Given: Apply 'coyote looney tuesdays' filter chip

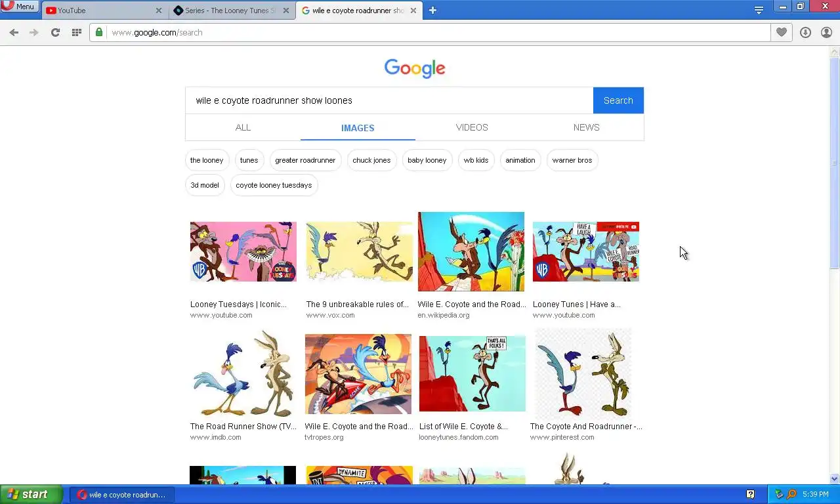Looking at the screenshot, I should point(274,185).
